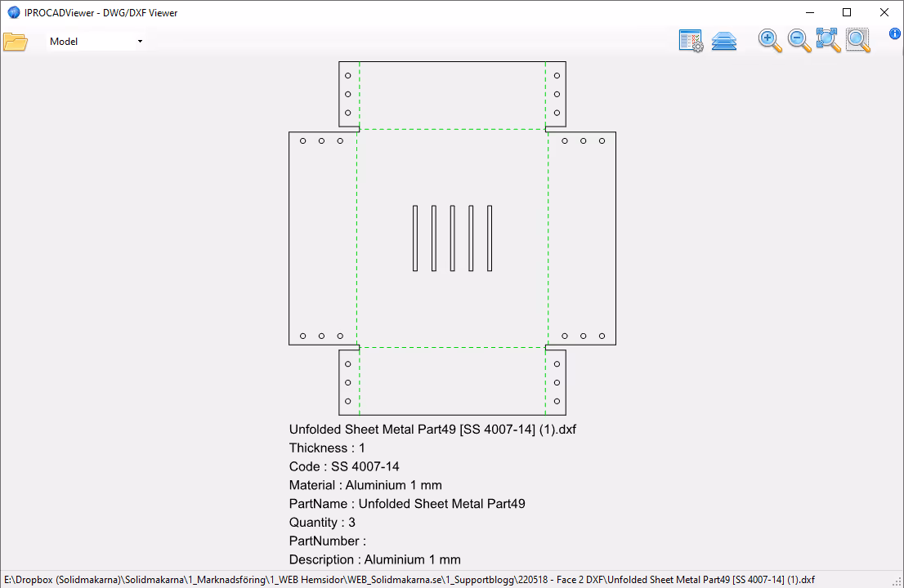This screenshot has height=588, width=904.
Task: Activate the Zoom Extents tool
Action: point(828,40)
